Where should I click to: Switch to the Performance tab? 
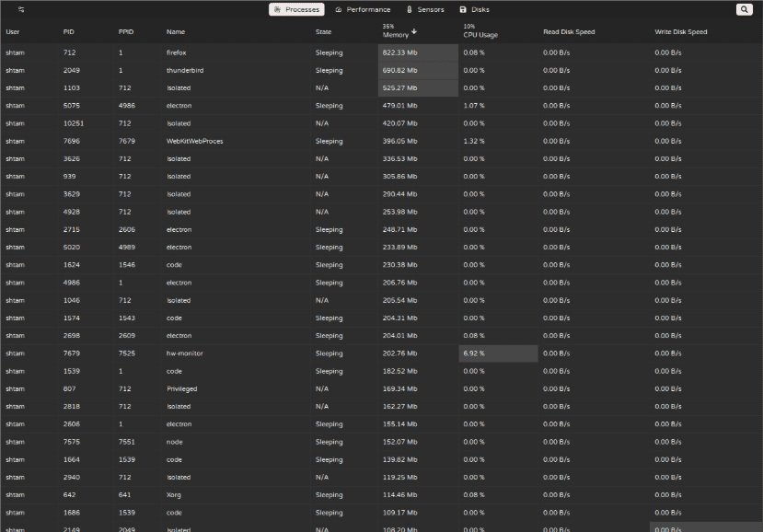point(363,9)
